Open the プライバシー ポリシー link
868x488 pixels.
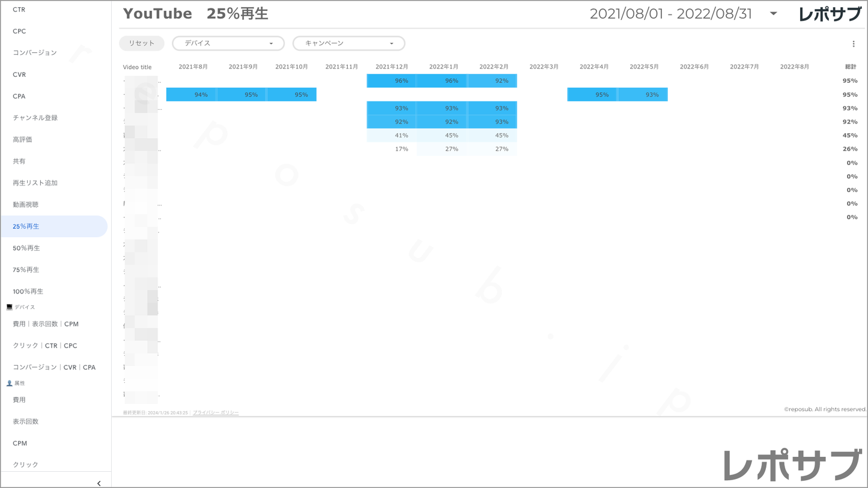(x=216, y=412)
